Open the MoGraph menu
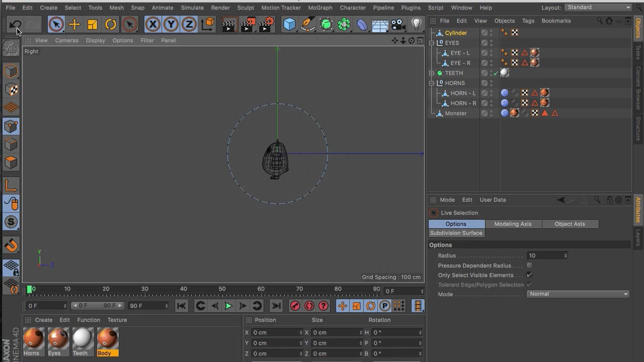 click(320, 8)
